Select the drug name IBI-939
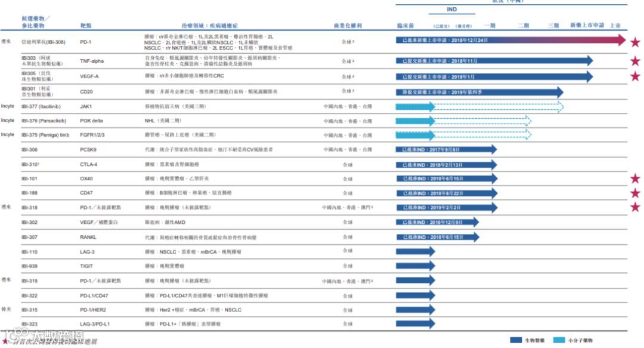This screenshot has width=644, height=348. point(29,266)
